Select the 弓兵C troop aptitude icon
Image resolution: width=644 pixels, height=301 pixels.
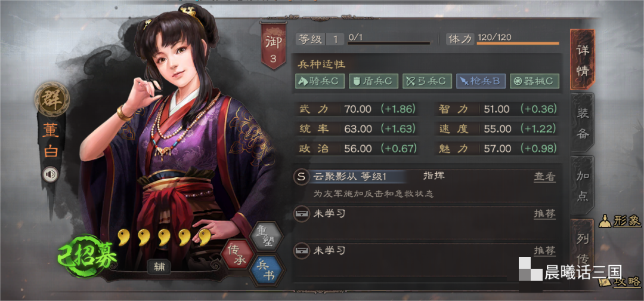point(427,81)
